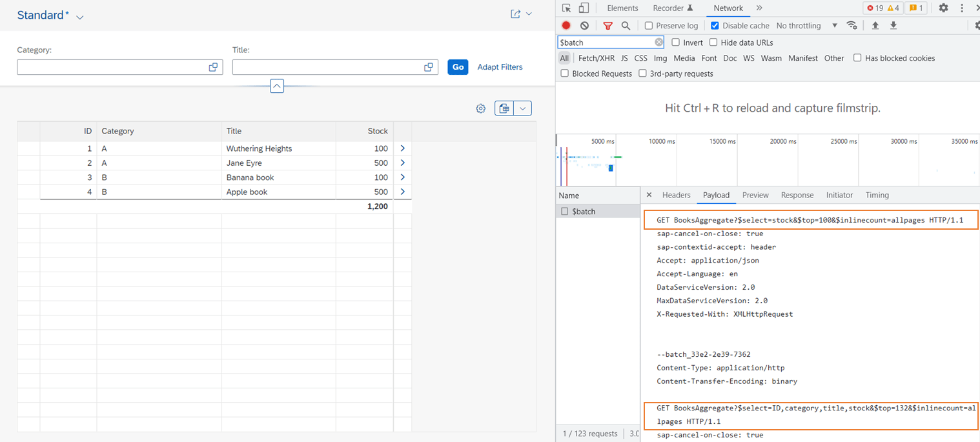Open Adapt Filters dialog
The height and width of the screenshot is (442, 980).
point(500,66)
